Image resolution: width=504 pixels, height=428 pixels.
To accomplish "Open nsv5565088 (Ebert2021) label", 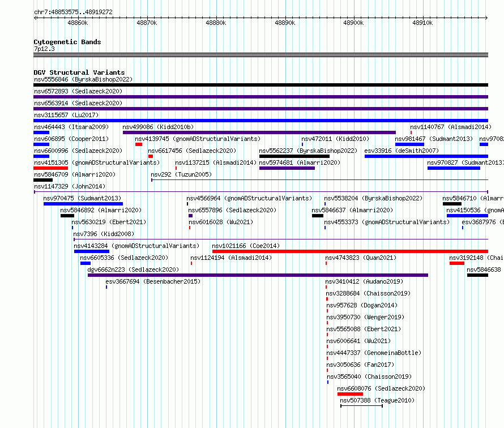I will pos(364,329).
